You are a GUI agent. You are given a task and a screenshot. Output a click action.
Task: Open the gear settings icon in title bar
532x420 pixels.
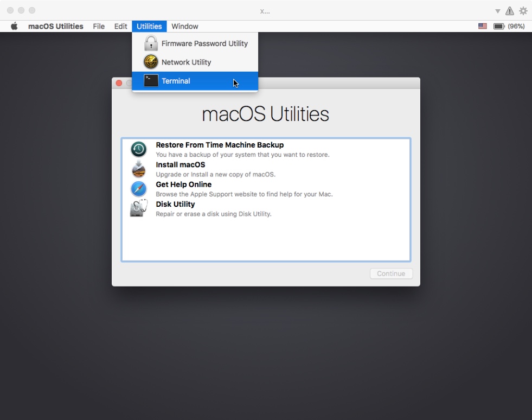click(523, 11)
